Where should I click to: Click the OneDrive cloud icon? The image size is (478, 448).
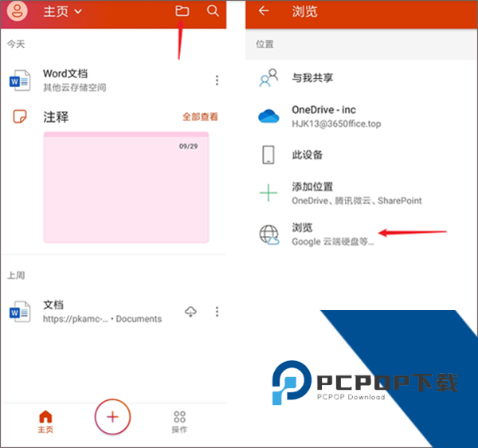268,116
